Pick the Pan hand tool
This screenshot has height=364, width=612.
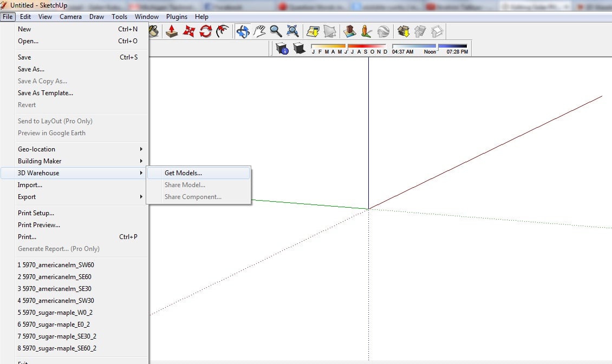click(x=259, y=31)
